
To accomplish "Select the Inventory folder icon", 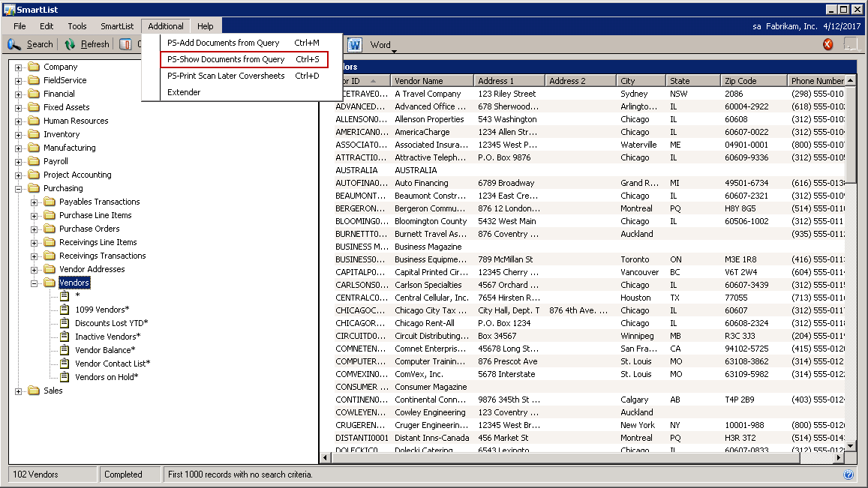I will [x=35, y=134].
